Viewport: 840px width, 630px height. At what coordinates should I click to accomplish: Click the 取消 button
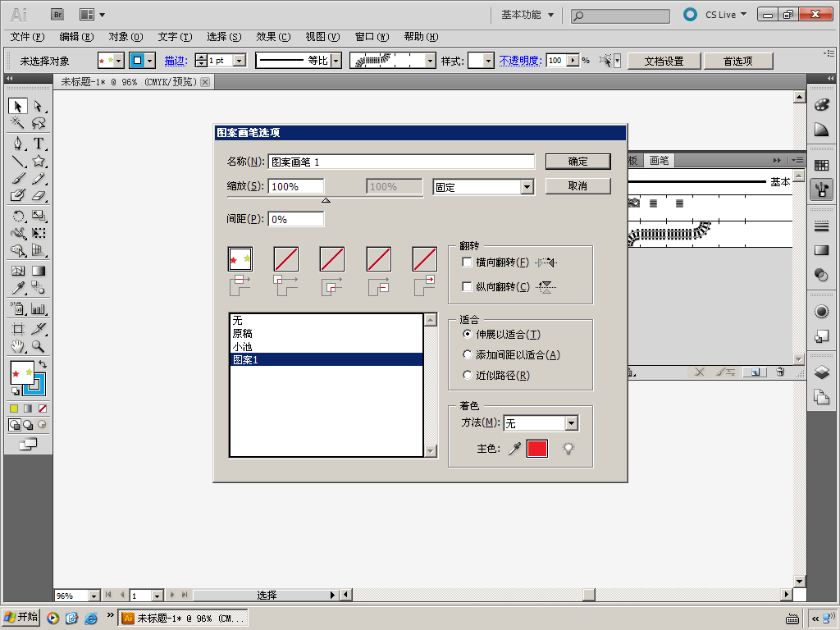click(x=577, y=186)
